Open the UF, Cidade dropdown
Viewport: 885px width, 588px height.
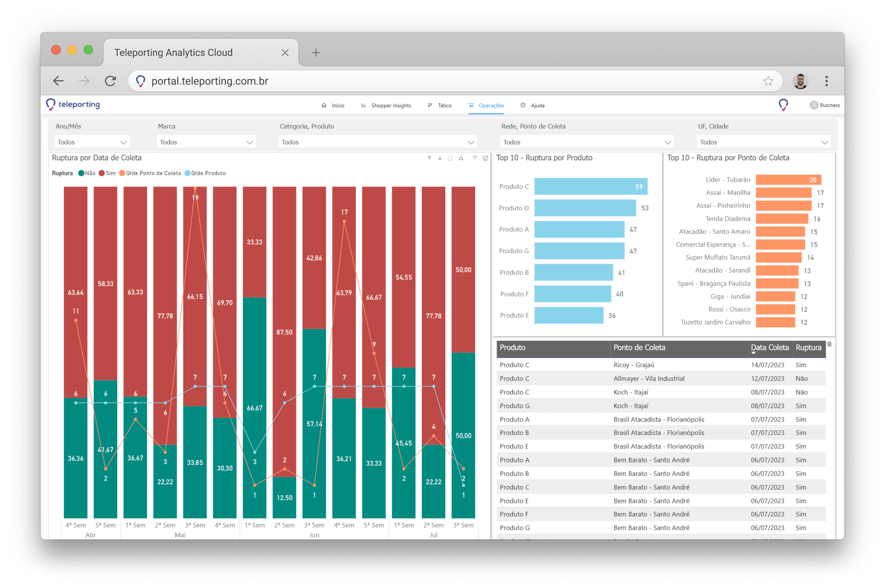763,142
